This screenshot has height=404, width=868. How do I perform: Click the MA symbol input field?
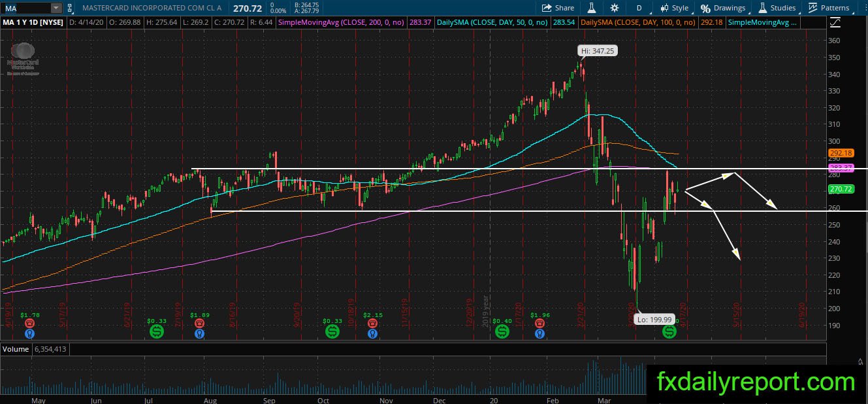tap(25, 8)
